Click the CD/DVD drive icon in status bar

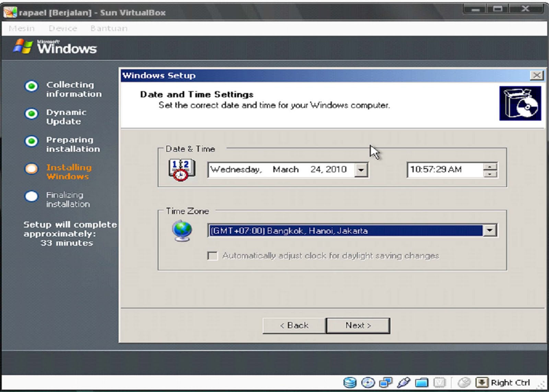(x=368, y=382)
